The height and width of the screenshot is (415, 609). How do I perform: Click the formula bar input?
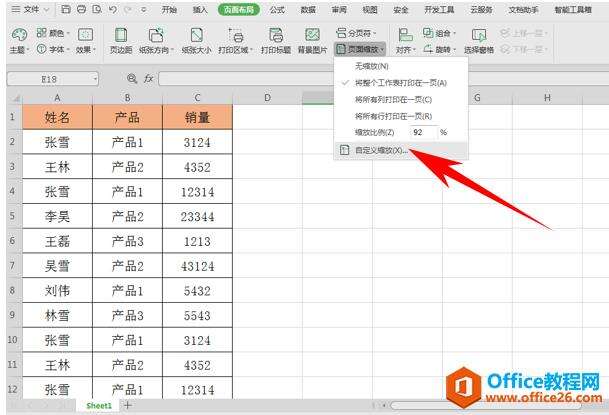(x=246, y=79)
